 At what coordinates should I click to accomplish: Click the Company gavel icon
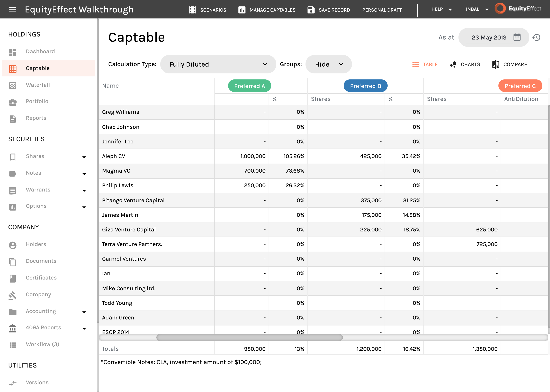tap(12, 295)
